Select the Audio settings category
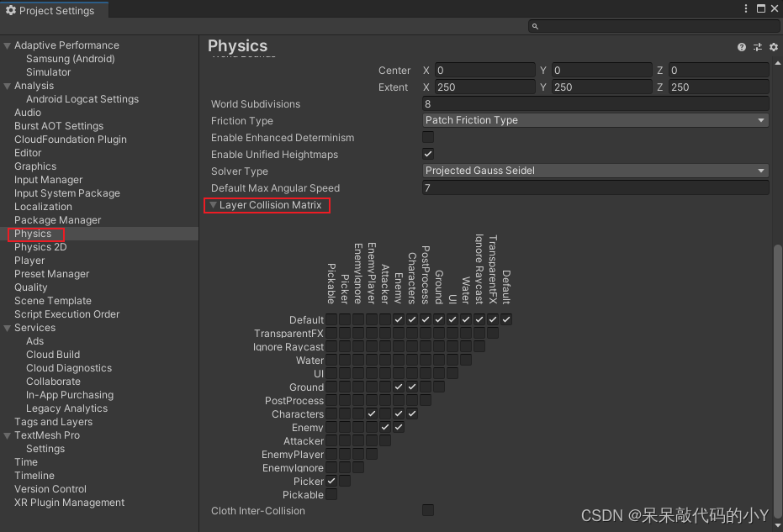This screenshot has width=783, height=532. [x=28, y=113]
